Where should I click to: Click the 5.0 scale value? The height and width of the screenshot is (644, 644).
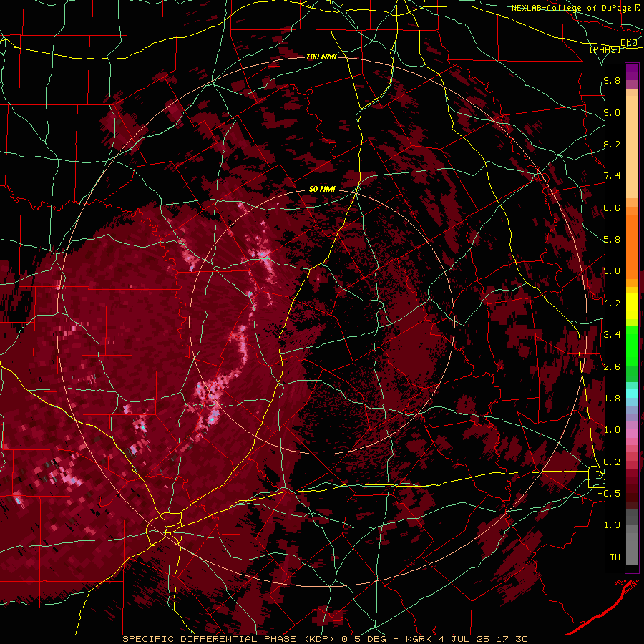612,271
